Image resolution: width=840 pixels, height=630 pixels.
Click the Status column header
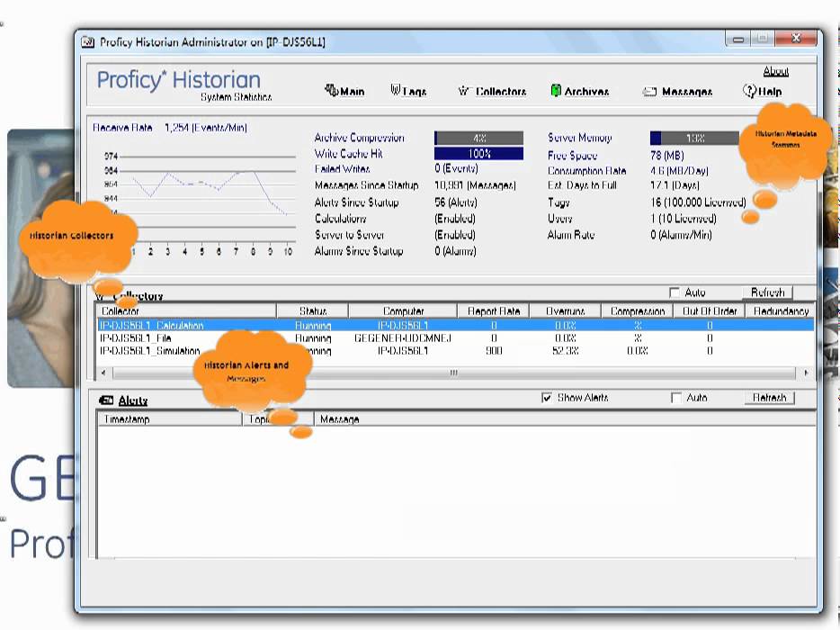(312, 311)
